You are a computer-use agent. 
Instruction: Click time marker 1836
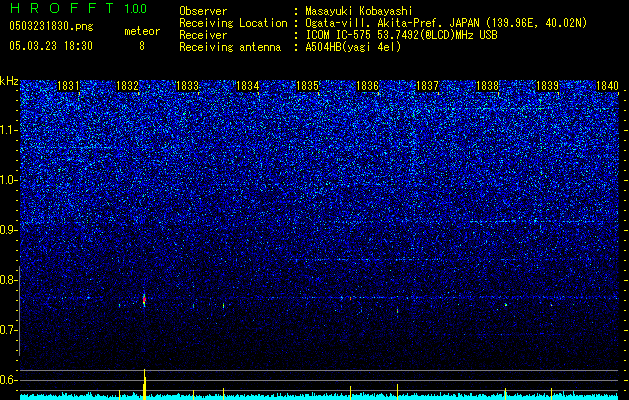point(367,86)
